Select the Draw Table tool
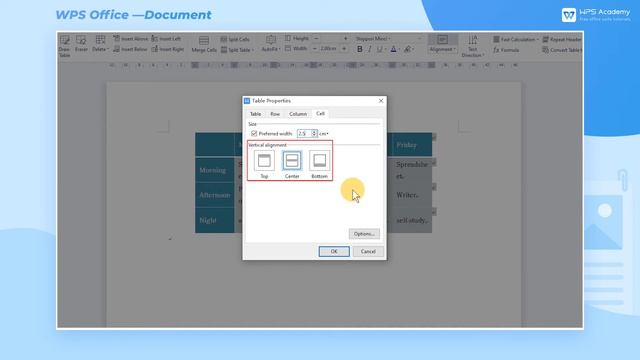 [64, 46]
